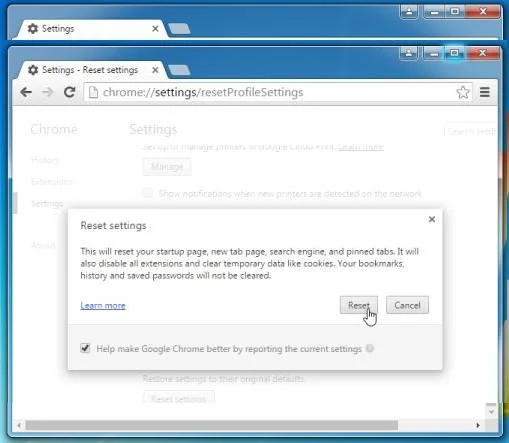Click the horizontal scrollbar left arrow
This screenshot has width=509, height=443.
19,425
